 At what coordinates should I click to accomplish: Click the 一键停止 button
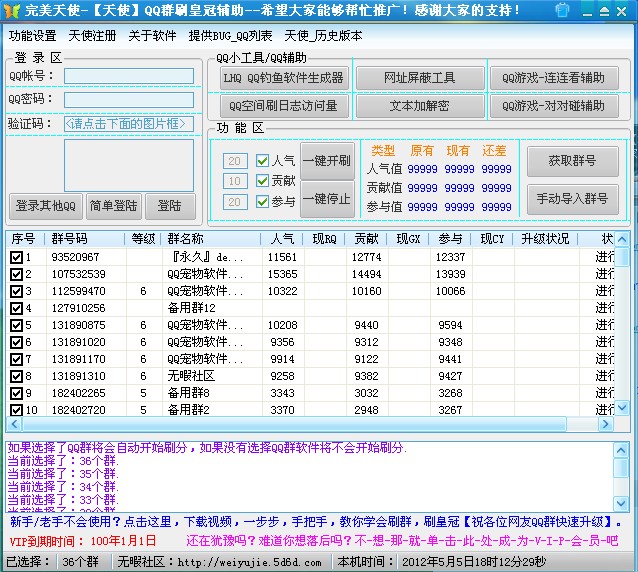pos(327,199)
